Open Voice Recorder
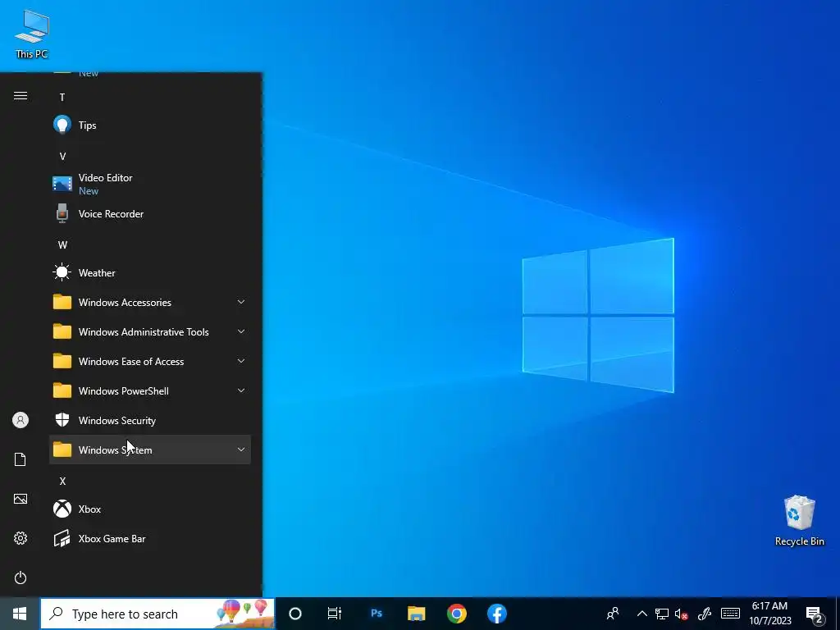This screenshot has width=840, height=630. (x=150, y=214)
